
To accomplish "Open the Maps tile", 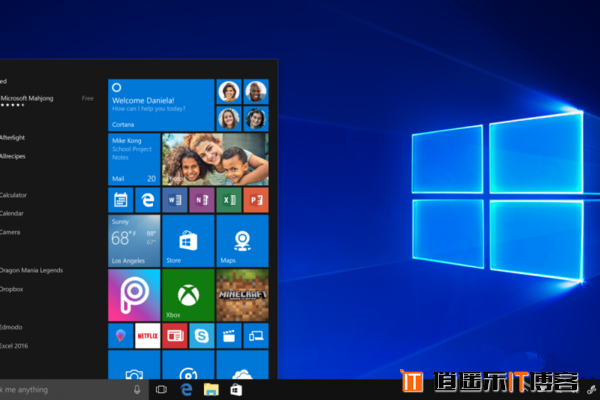I will (243, 241).
